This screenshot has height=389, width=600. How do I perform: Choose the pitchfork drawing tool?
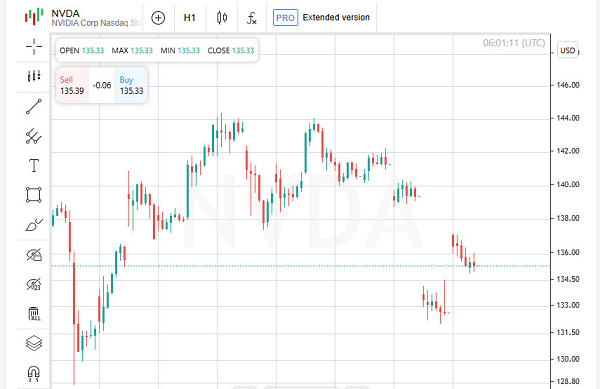click(34, 136)
